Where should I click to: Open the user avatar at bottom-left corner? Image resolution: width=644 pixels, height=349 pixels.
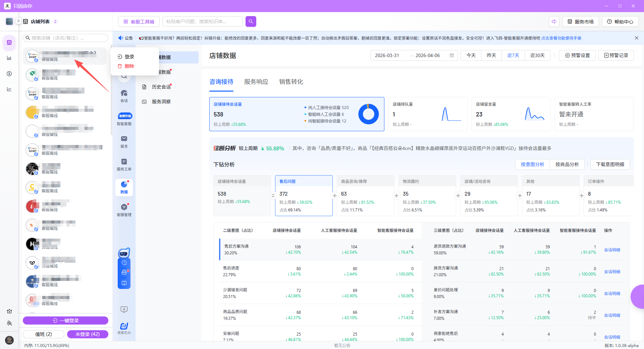coord(9,340)
